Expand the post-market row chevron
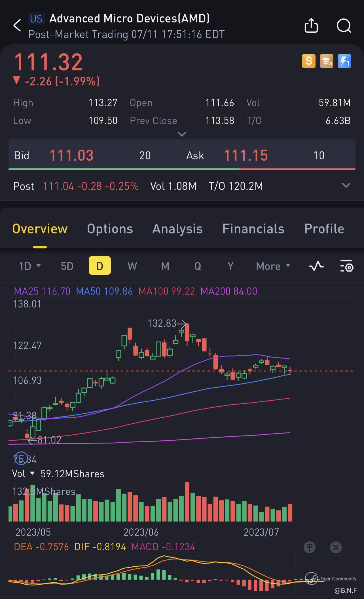The width and height of the screenshot is (364, 599). pos(346,186)
